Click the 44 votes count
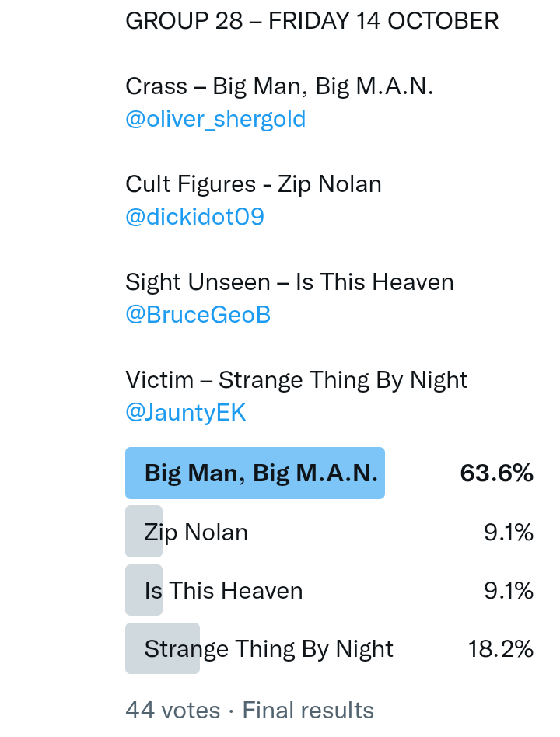This screenshot has width=560, height=737. tap(173, 710)
